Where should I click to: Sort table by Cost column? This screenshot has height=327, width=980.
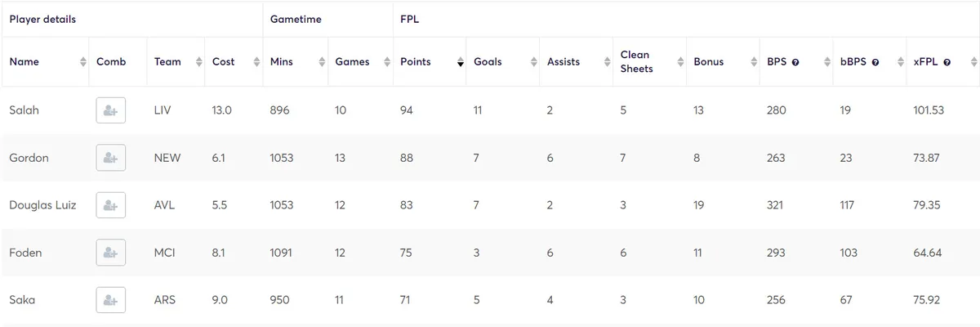[x=233, y=62]
